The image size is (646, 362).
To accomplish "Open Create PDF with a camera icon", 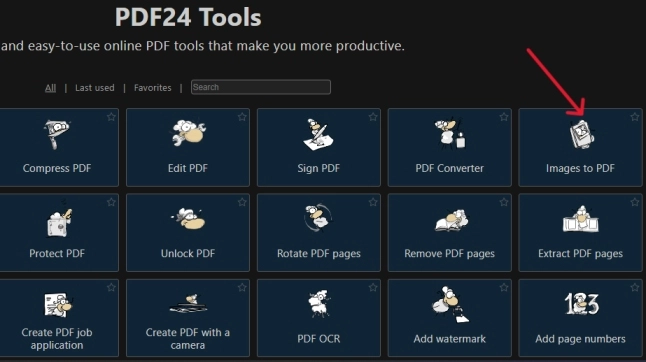I will point(188,304).
